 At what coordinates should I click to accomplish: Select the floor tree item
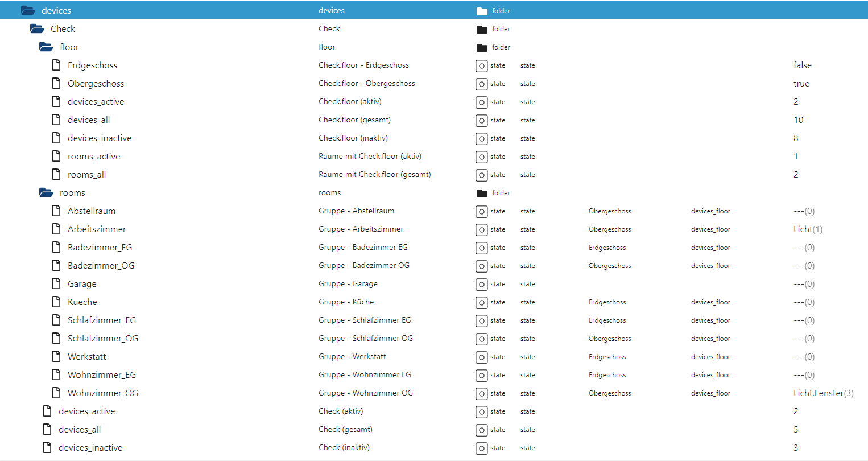tap(69, 47)
